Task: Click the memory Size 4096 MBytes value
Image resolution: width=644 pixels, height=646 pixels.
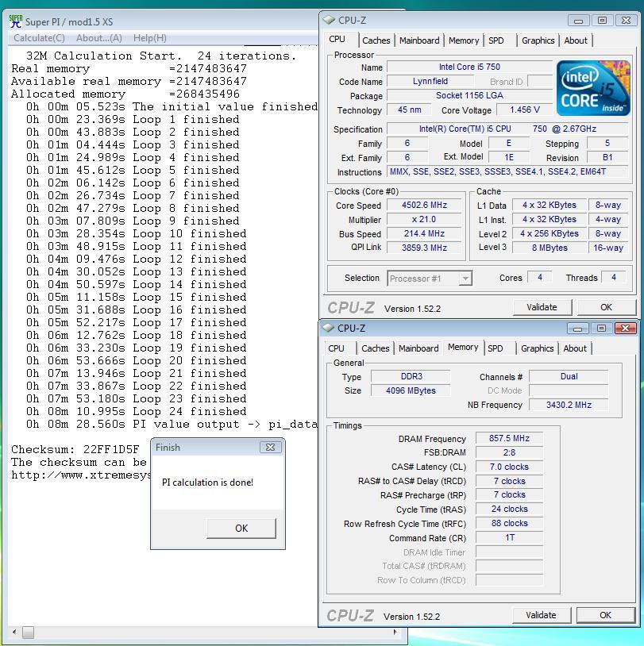Action: 411,390
